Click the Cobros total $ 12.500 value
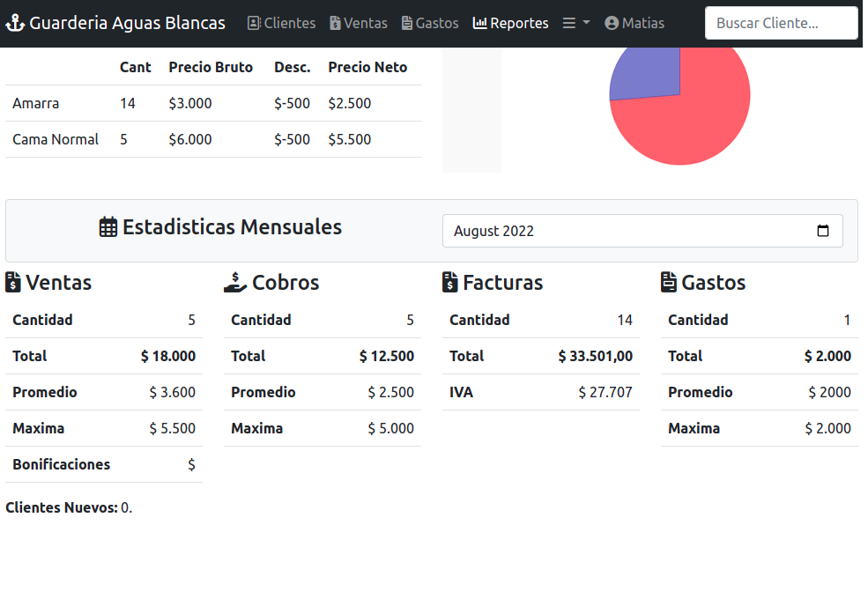The image size is (868, 599). (x=387, y=356)
